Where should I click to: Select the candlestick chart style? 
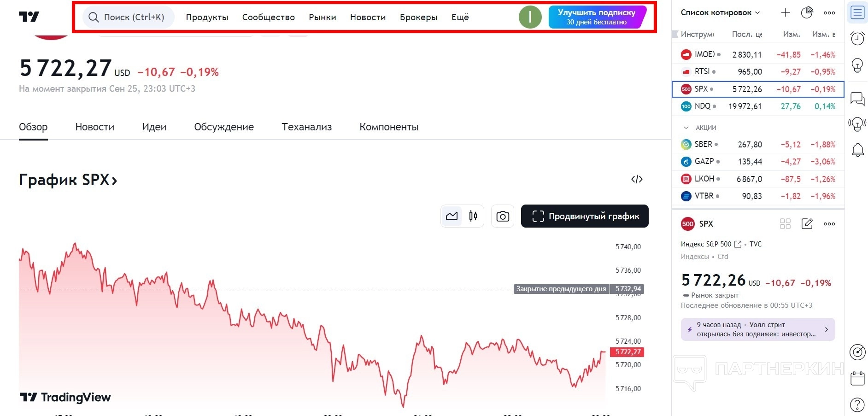[473, 216]
